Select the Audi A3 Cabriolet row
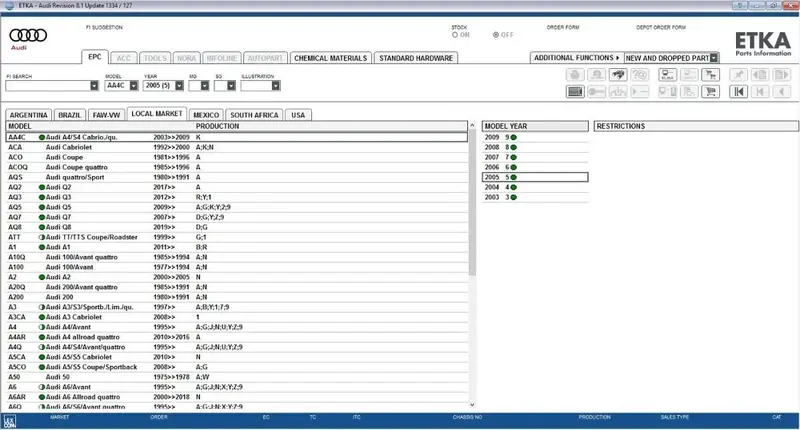Image resolution: width=800 pixels, height=430 pixels. coord(237,317)
